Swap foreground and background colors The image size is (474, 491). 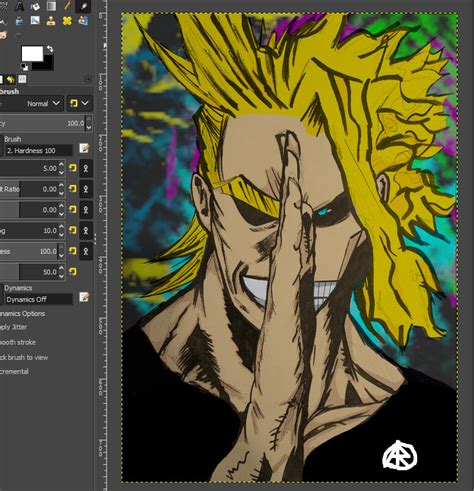pos(50,49)
